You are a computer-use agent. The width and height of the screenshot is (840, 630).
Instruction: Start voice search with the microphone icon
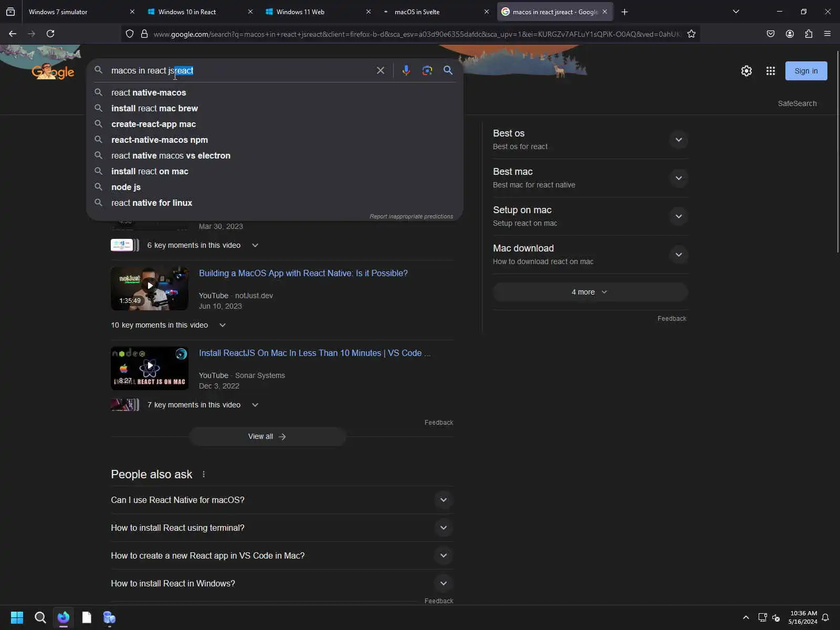[x=406, y=70]
